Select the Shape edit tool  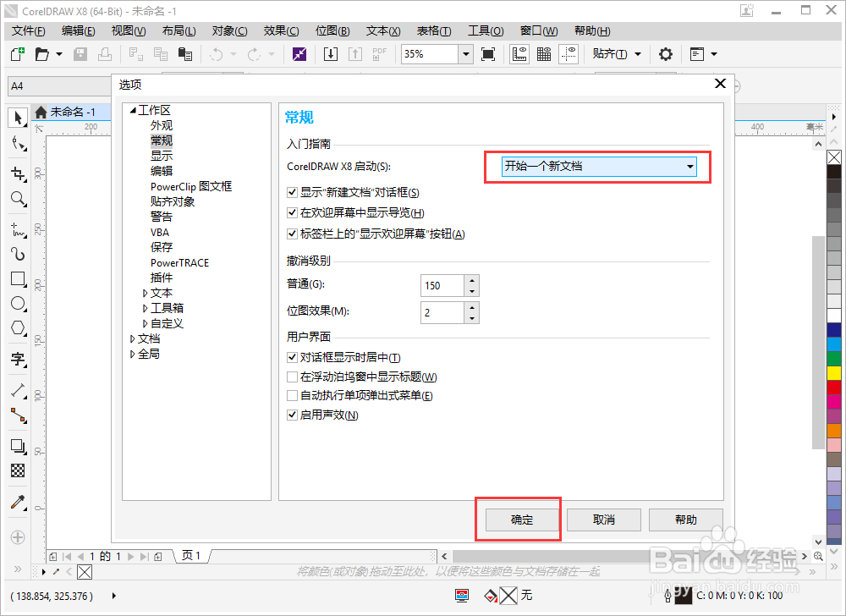pyautogui.click(x=19, y=144)
